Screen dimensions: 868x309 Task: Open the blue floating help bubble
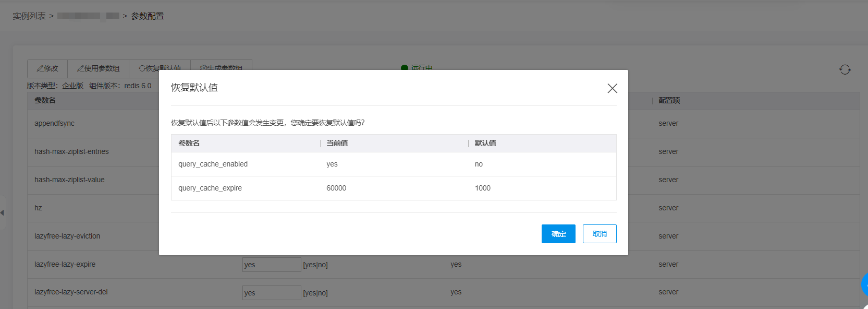(x=864, y=284)
